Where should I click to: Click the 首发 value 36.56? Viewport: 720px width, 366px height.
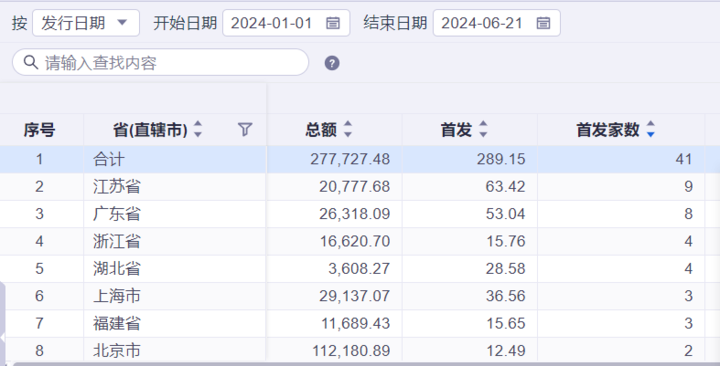[x=505, y=296]
